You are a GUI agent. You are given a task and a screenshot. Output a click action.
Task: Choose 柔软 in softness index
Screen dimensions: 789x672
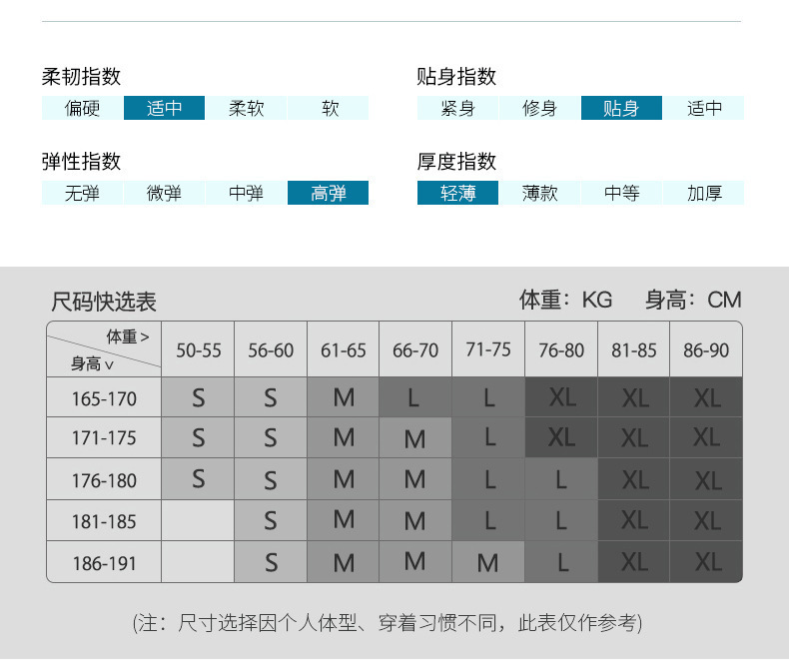[246, 108]
